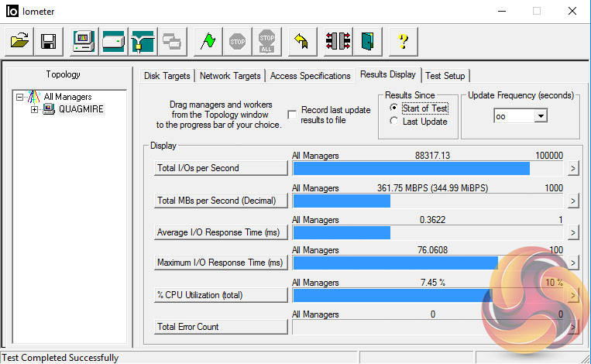
Task: Click the Stop All tests icon
Action: [266, 41]
